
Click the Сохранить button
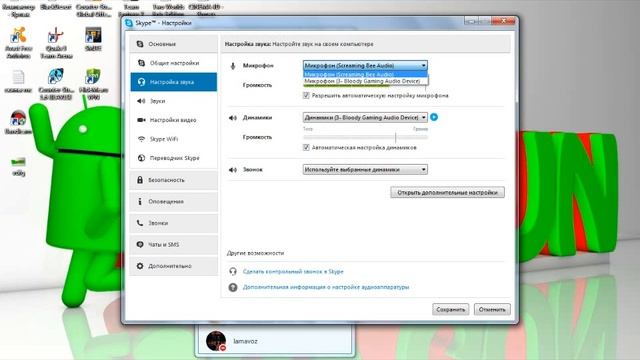point(451,309)
